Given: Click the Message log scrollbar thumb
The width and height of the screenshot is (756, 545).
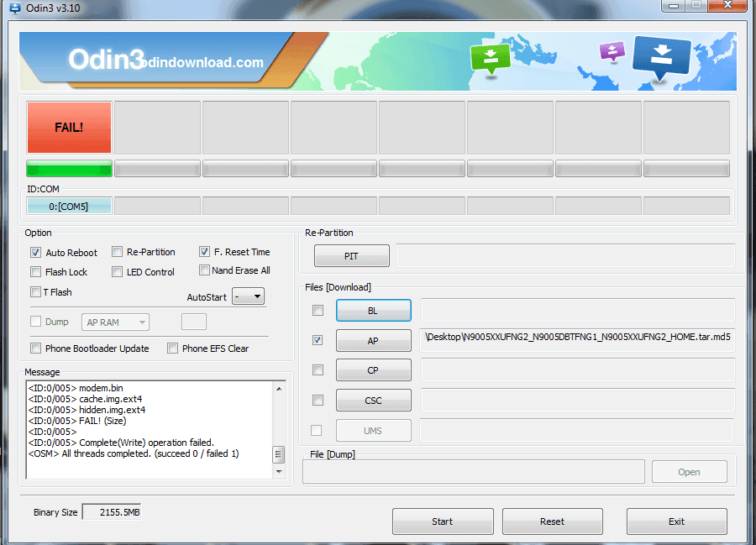Looking at the screenshot, I should [279, 454].
